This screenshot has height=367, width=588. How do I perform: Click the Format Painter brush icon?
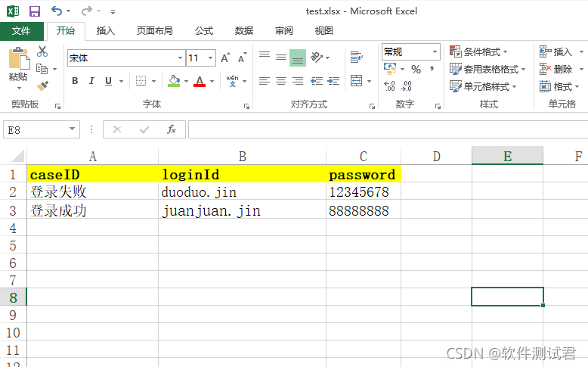(42, 86)
